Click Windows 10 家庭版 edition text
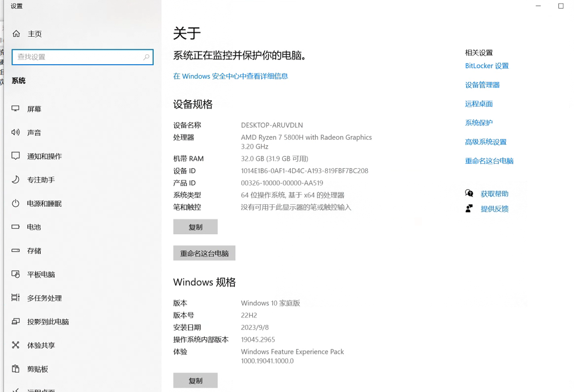 click(270, 303)
